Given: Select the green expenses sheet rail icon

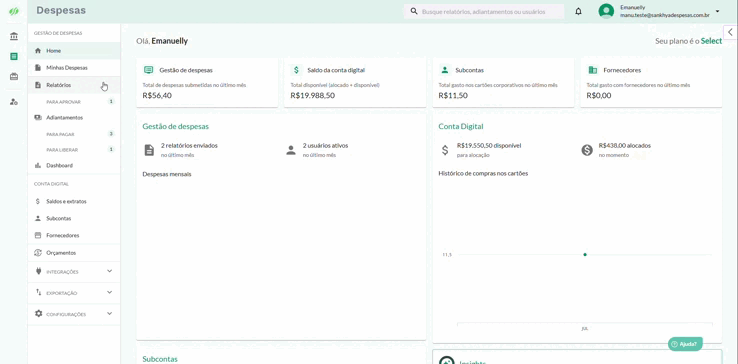Looking at the screenshot, I should [x=14, y=57].
